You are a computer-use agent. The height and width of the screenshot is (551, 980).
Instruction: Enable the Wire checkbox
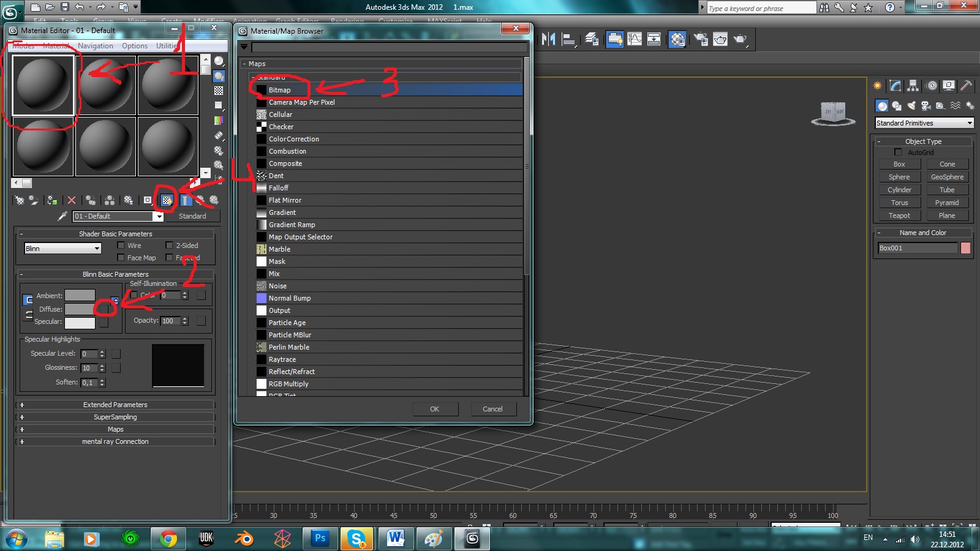[x=121, y=246]
